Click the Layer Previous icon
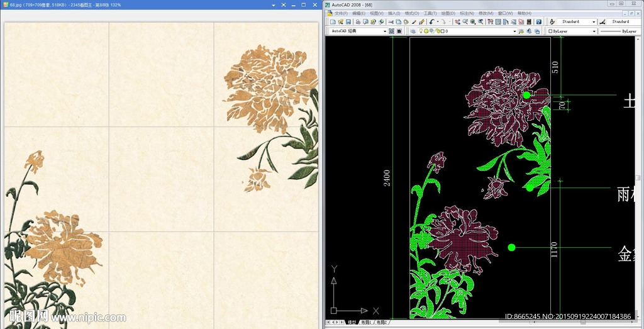The height and width of the screenshot is (329, 644). click(529, 31)
